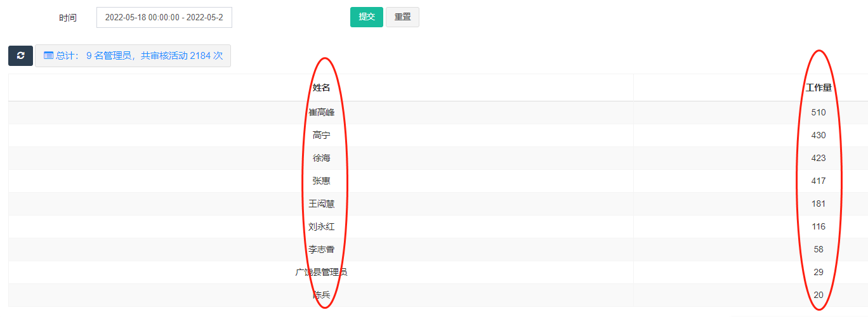Select the 张惠 row
The image size is (868, 317).
coord(438,181)
